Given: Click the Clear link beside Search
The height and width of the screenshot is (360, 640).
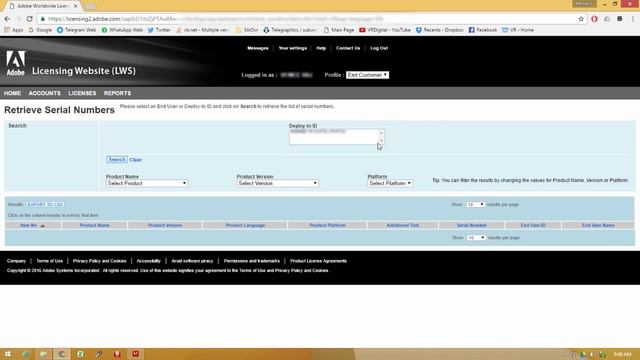Looking at the screenshot, I should pyautogui.click(x=136, y=160).
